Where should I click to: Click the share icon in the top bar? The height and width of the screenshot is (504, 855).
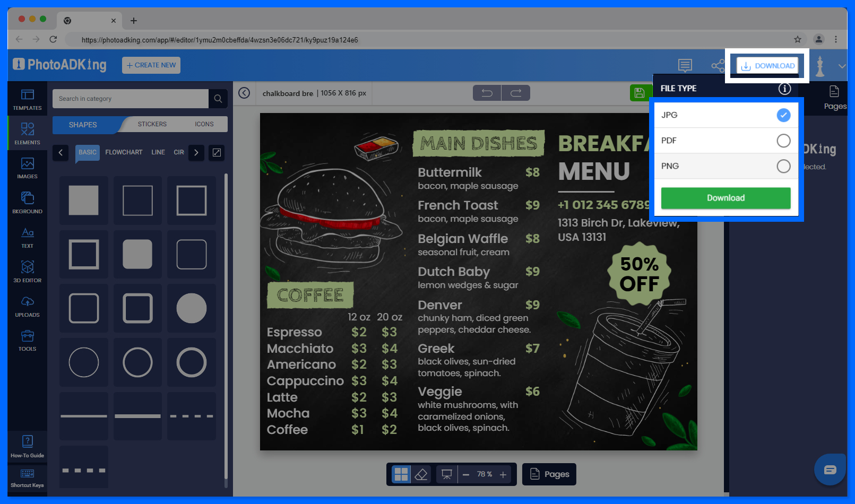[x=718, y=65]
